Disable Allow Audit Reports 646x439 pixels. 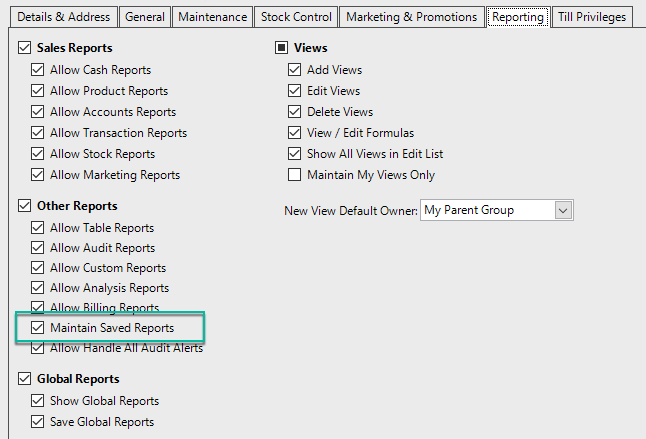point(38,248)
